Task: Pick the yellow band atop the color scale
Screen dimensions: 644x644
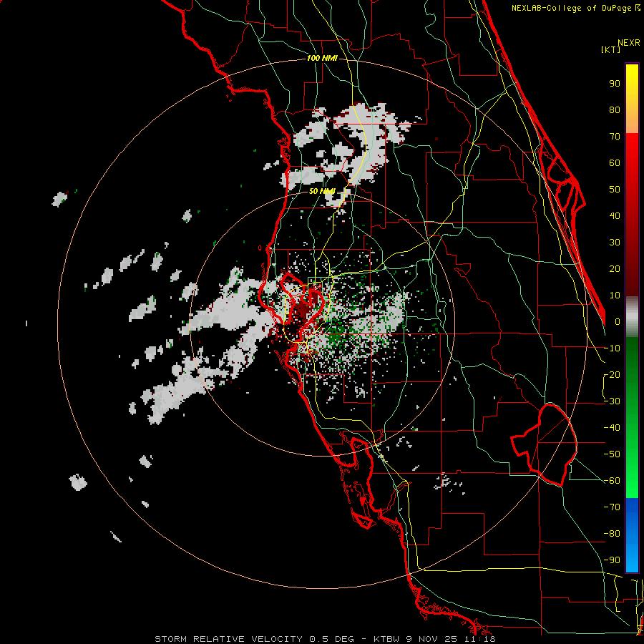Action: click(x=632, y=99)
